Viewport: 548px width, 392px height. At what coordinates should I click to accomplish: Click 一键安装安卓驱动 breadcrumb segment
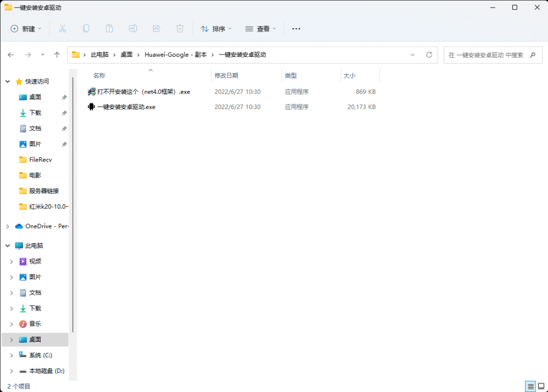(x=242, y=55)
